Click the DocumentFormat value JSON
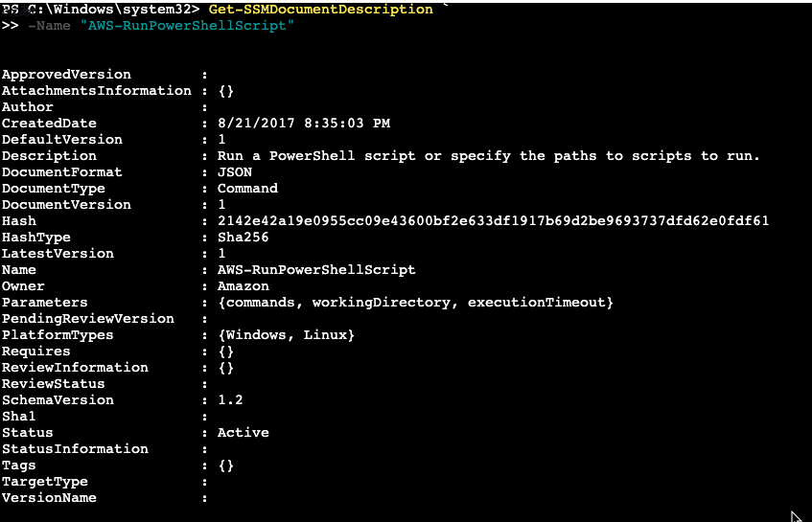Screen dimensions: 812x522 pyautogui.click(x=235, y=172)
